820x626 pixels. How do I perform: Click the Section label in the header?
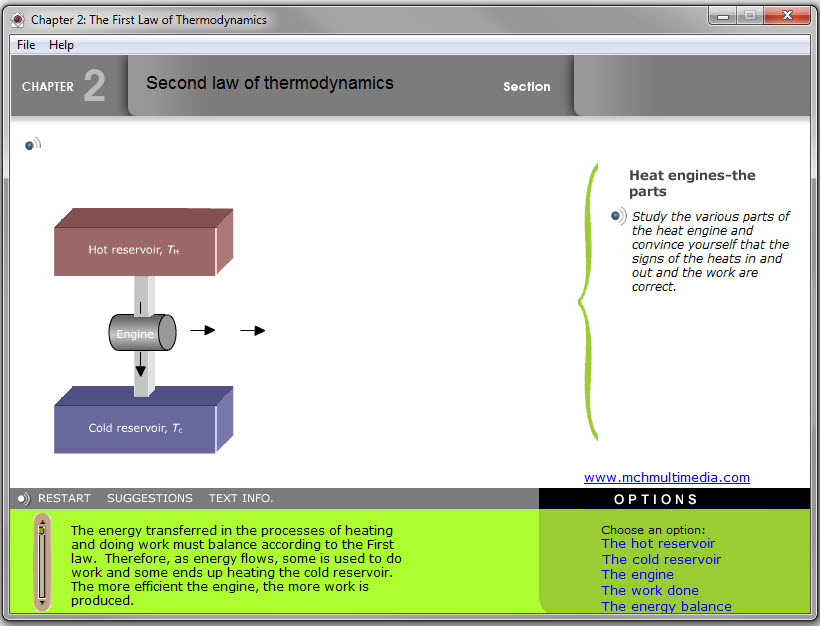point(527,87)
